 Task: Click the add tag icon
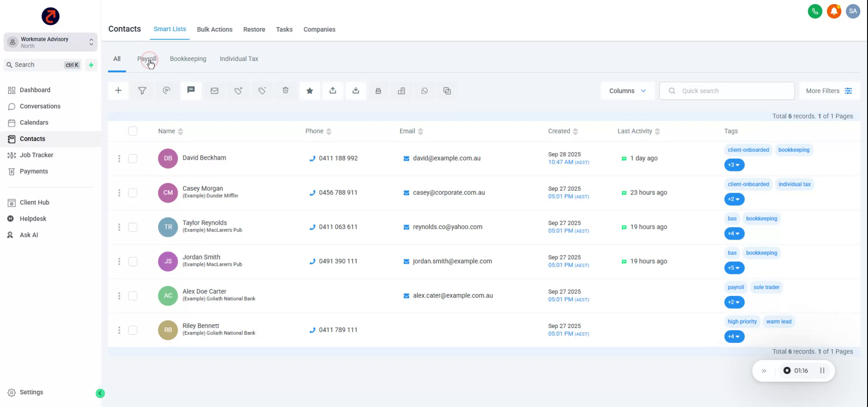238,90
